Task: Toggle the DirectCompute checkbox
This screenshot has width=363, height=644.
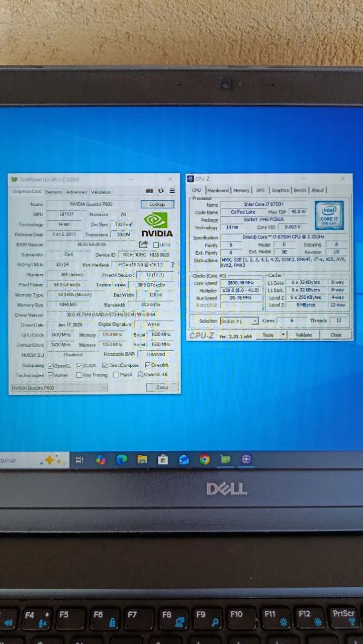Action: point(105,365)
